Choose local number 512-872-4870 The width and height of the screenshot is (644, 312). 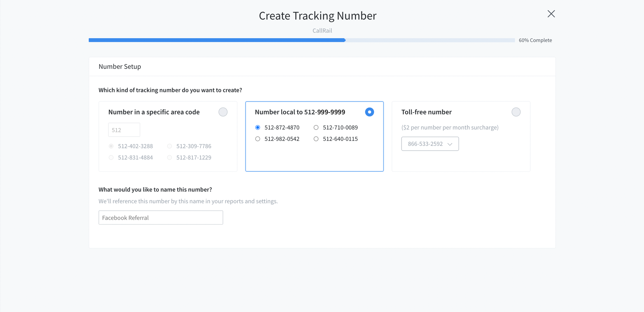click(258, 128)
